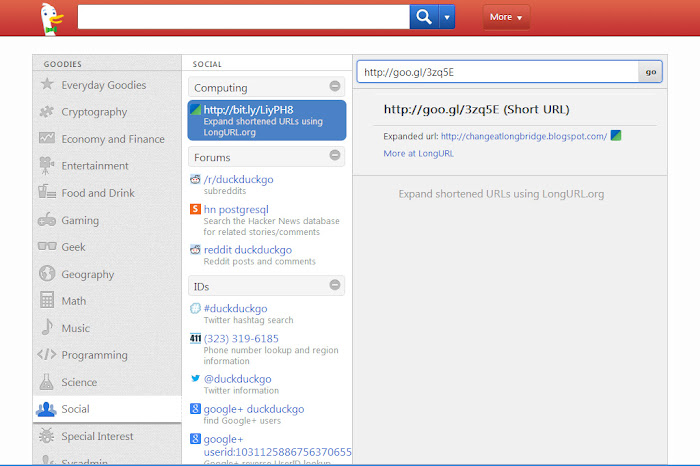Select the http://bit.ly/LiyPH8 goodie
The width and height of the screenshot is (700, 466).
[267, 121]
